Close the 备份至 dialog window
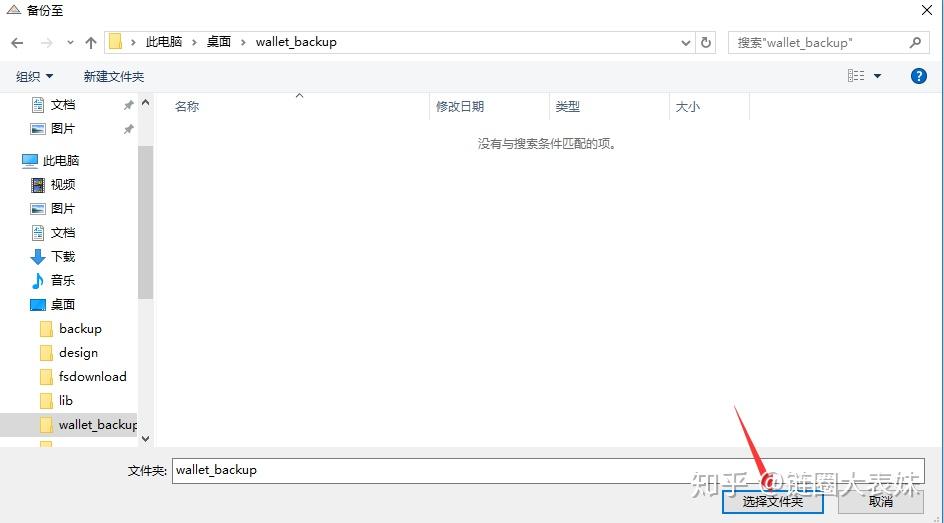Viewport: 944px width, 523px height. pos(927,10)
